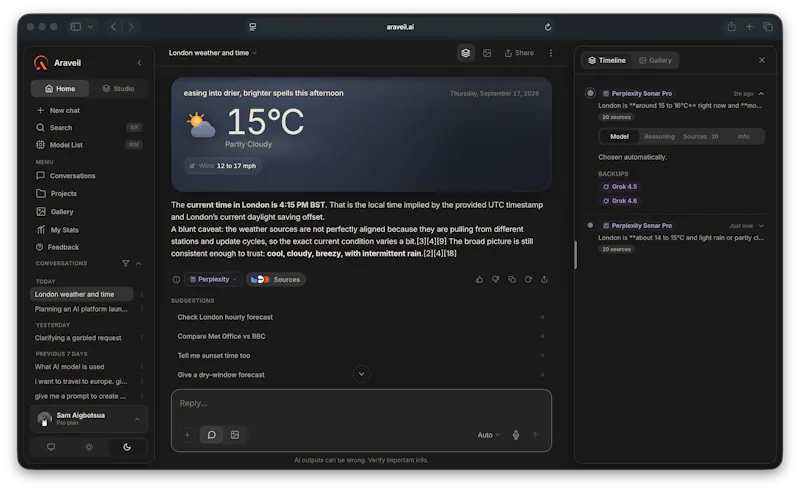The height and width of the screenshot is (491, 800).
Task: Close the timeline panel
Action: (x=762, y=60)
